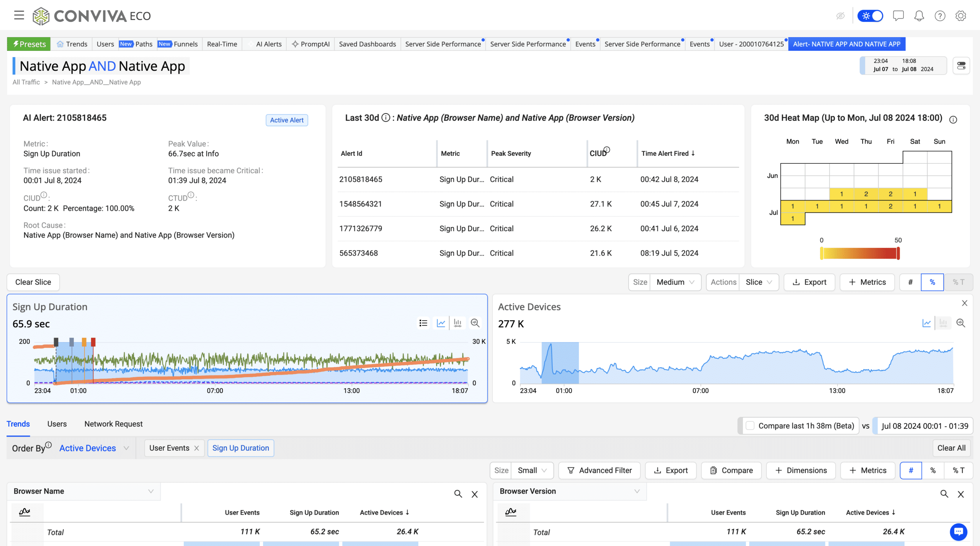This screenshot has height=546, width=980.
Task: Open the chat messages icon in header
Action: pos(898,16)
